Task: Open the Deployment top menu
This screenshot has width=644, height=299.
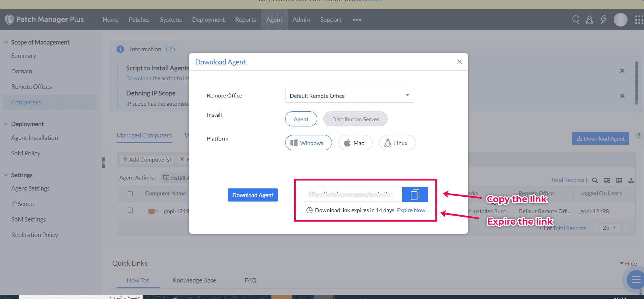Action: 208,20
